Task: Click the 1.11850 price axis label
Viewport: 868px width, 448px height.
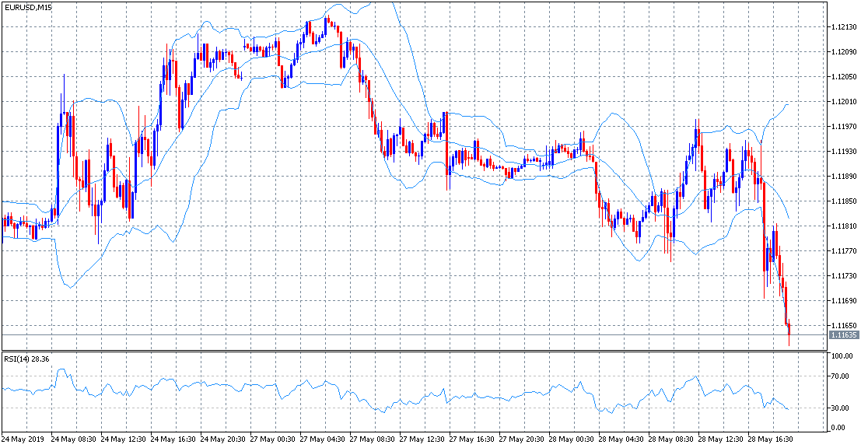Action: tap(845, 201)
